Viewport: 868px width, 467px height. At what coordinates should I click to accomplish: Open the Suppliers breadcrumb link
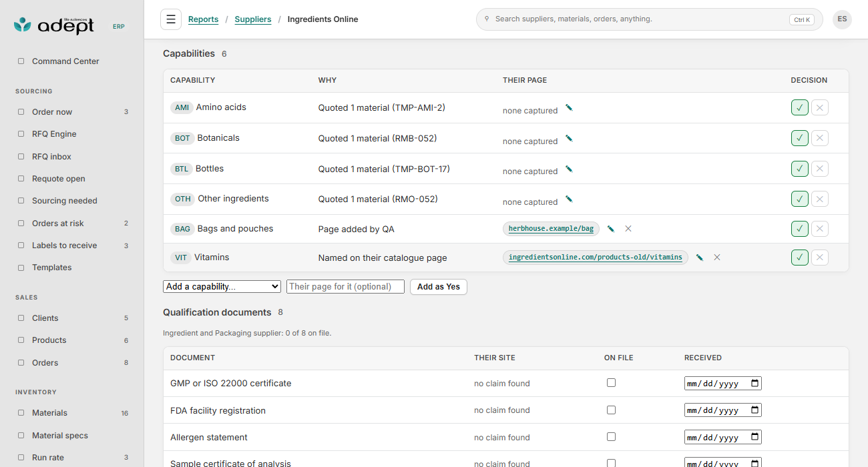point(253,19)
